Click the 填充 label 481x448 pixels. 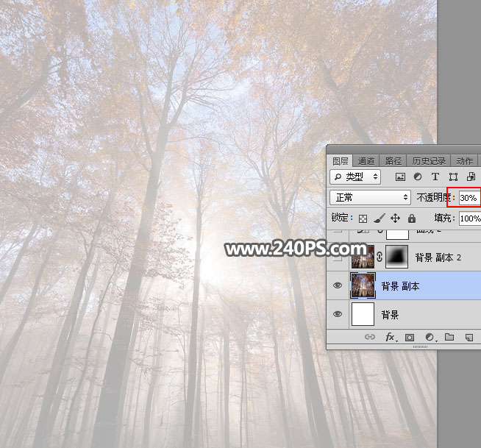click(443, 218)
